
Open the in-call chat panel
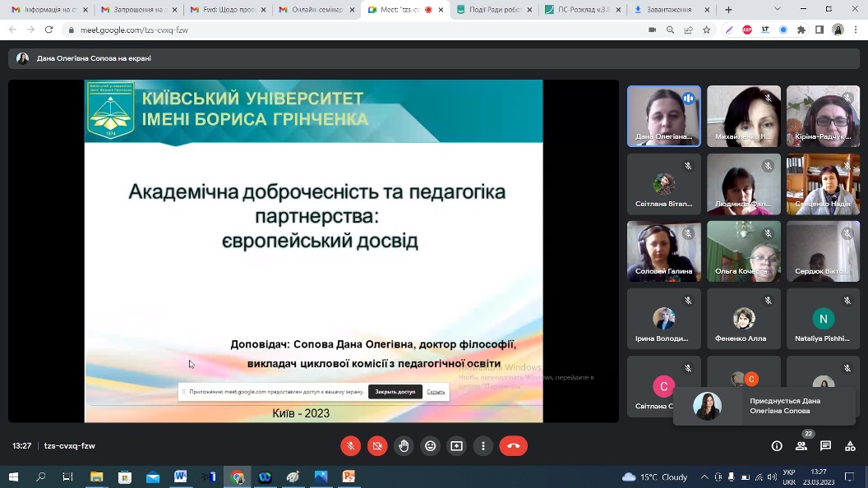point(825,446)
